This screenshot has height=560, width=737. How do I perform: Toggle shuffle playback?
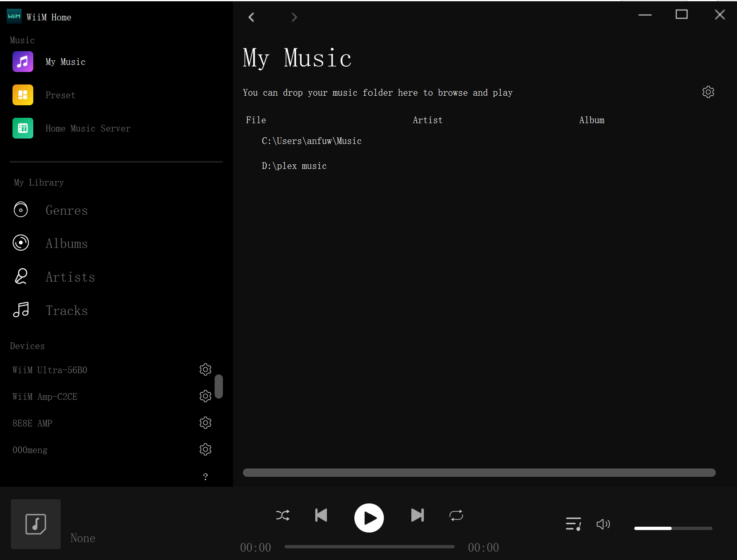(x=283, y=515)
